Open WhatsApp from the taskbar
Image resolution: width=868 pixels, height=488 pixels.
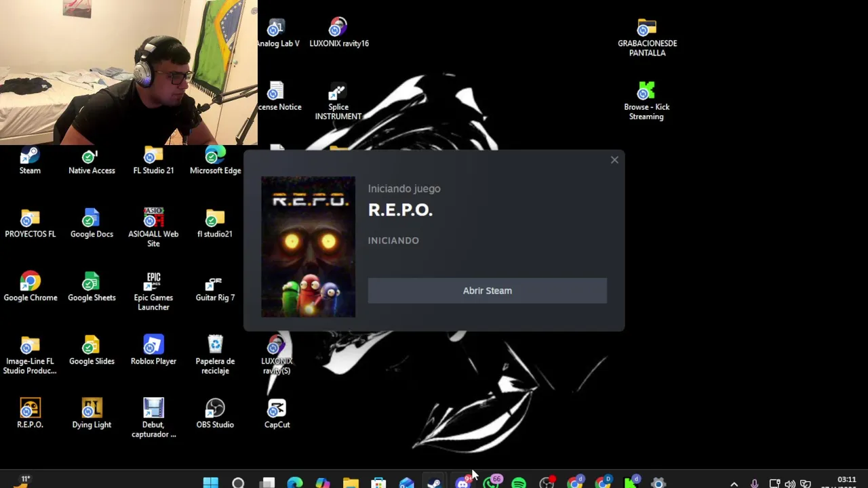pos(491,483)
